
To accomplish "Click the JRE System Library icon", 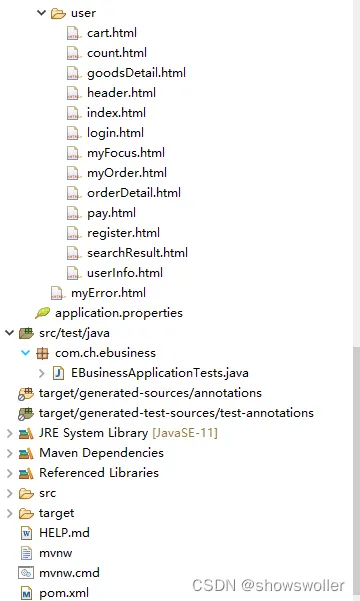I will [x=26, y=433].
